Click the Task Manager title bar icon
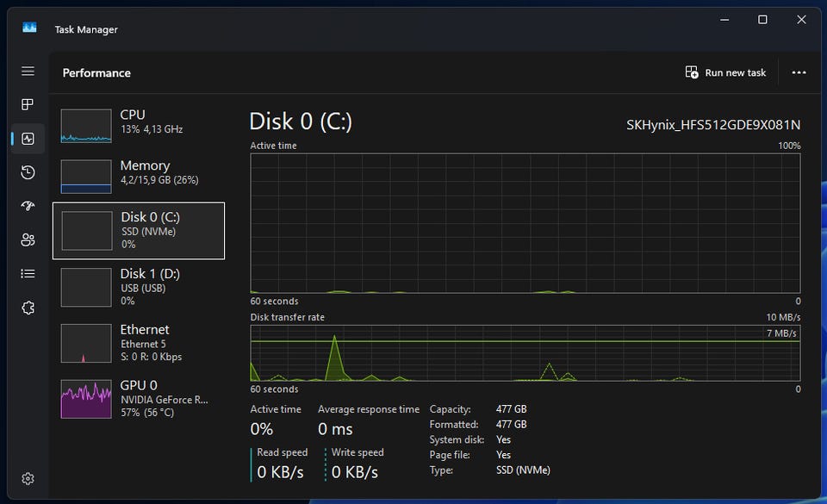Screen dimensions: 827x504 click(x=29, y=28)
